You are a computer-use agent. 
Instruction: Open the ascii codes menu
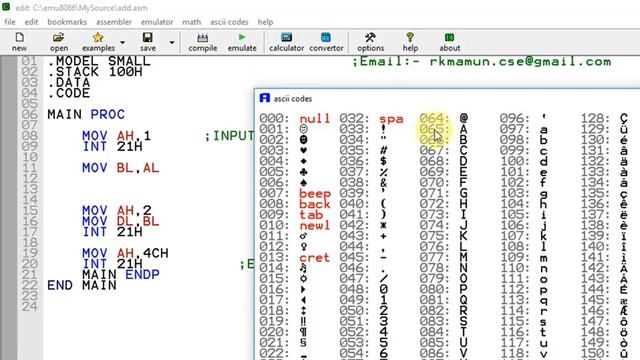click(x=229, y=22)
